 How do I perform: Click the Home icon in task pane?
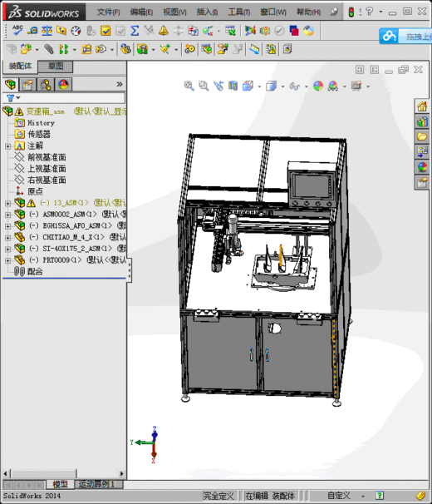click(422, 106)
